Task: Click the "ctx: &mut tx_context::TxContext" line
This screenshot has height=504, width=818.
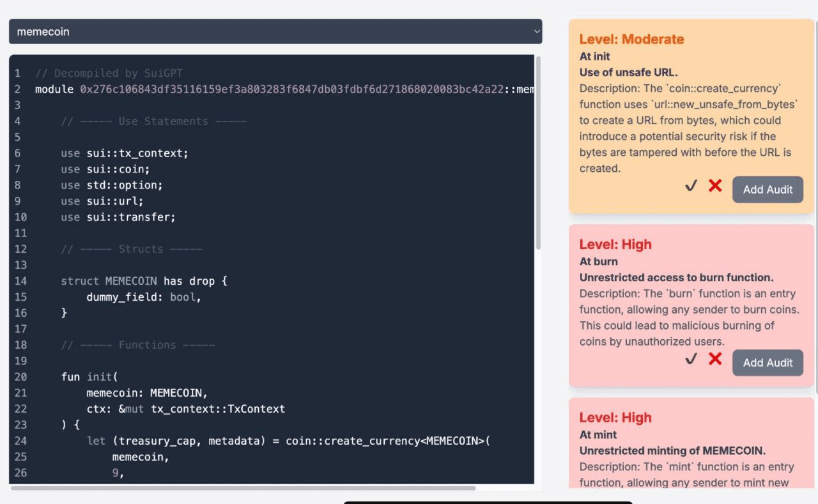Action: (x=186, y=409)
